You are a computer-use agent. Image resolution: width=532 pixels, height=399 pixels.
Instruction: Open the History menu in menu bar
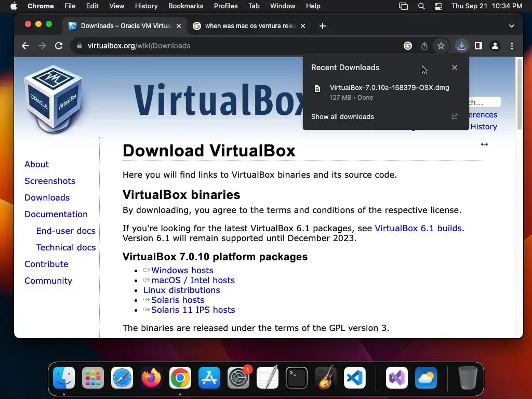tap(146, 6)
